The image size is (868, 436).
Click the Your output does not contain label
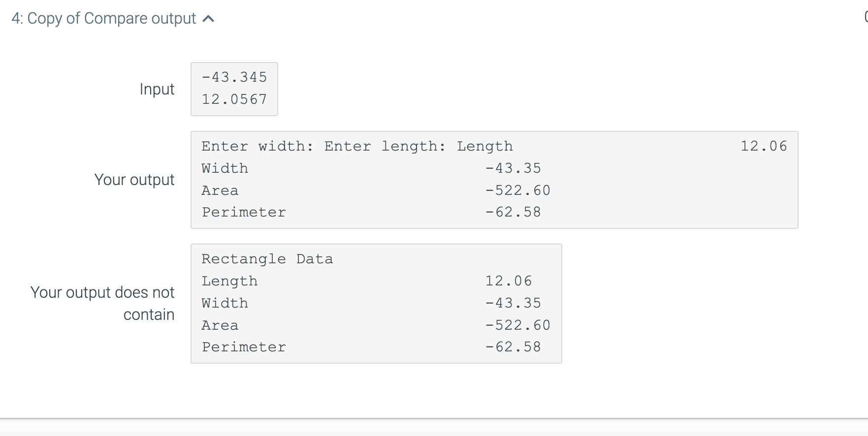point(102,303)
